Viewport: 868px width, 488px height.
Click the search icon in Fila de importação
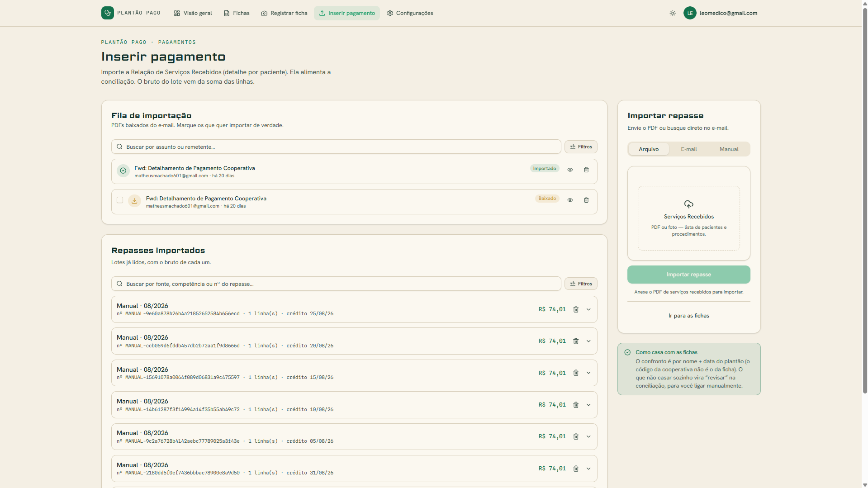click(x=119, y=147)
